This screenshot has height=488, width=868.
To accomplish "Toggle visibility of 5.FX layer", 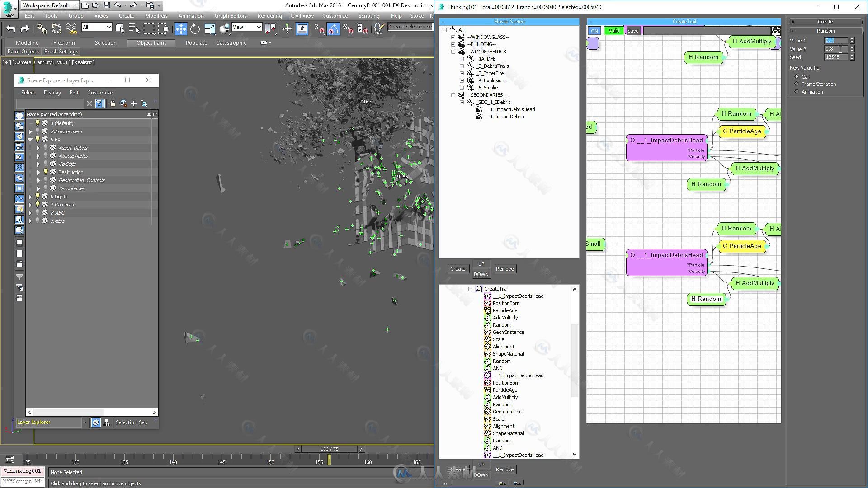I will click(38, 139).
